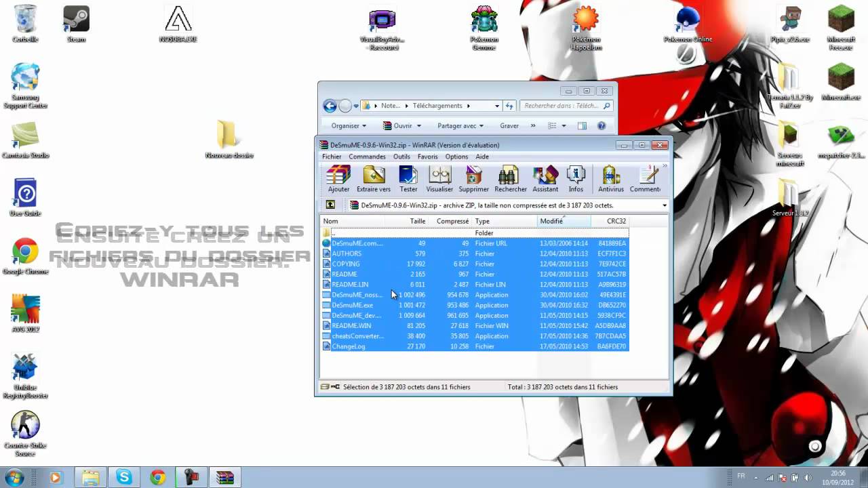This screenshot has width=868, height=488.
Task: Click the up one level folder icon
Action: click(330, 205)
